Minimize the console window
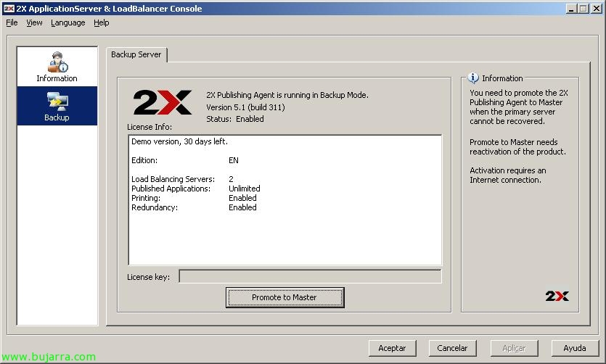 [x=572, y=9]
